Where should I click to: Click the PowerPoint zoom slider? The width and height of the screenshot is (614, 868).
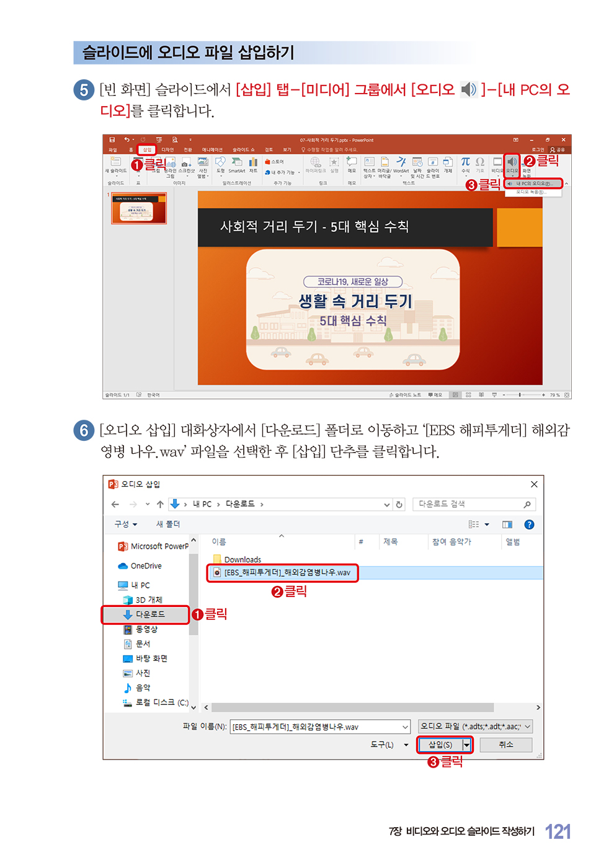[x=523, y=395]
